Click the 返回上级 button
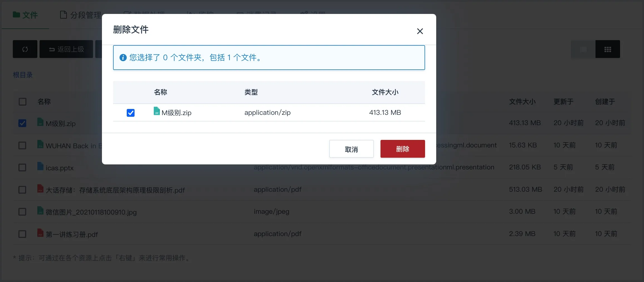This screenshot has width=644, height=282. [x=66, y=49]
